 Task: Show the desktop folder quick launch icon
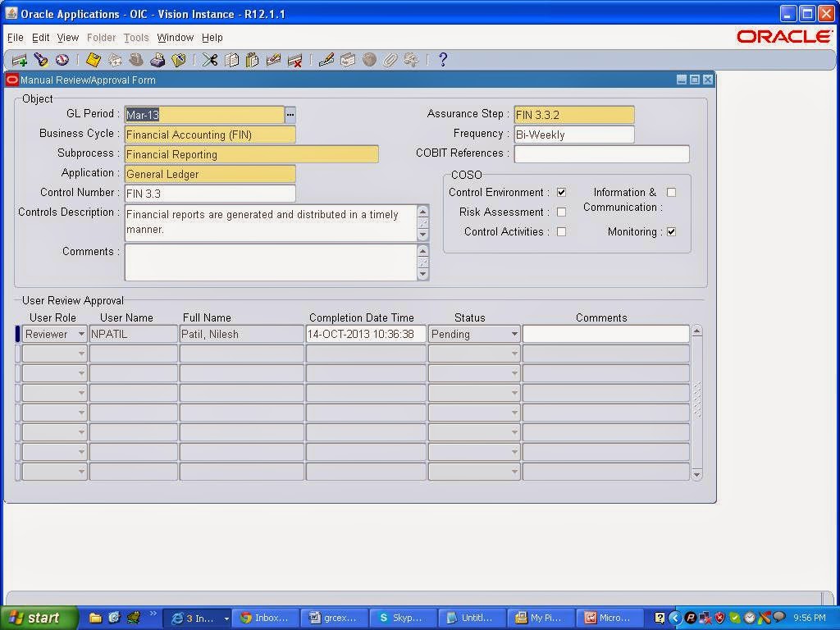(95, 618)
